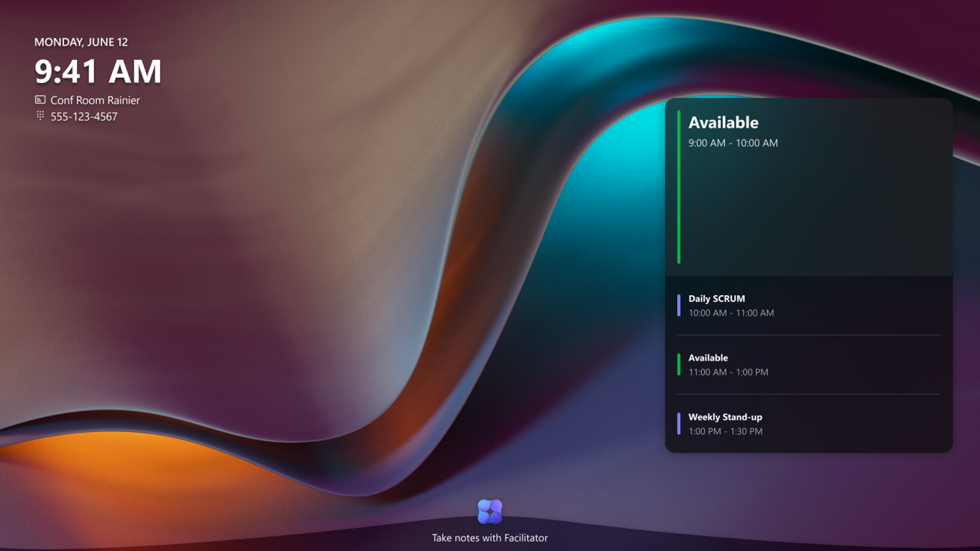Click the room display icon beside Conf Room Rainier
The height and width of the screenshot is (551, 980).
pos(40,100)
